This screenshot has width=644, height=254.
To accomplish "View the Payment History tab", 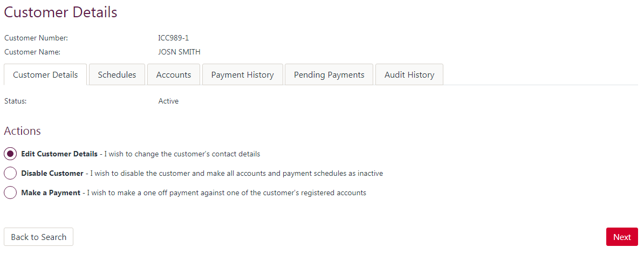I will coord(242,75).
